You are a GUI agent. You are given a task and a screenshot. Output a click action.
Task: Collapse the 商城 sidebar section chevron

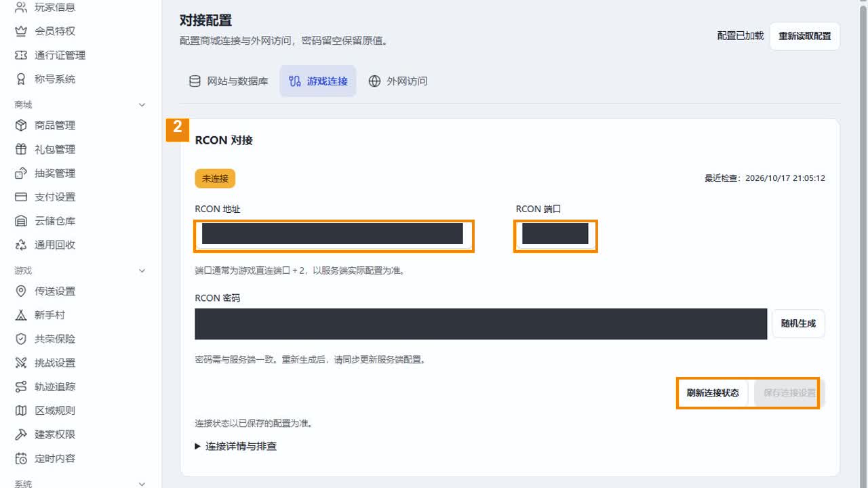pyautogui.click(x=142, y=105)
